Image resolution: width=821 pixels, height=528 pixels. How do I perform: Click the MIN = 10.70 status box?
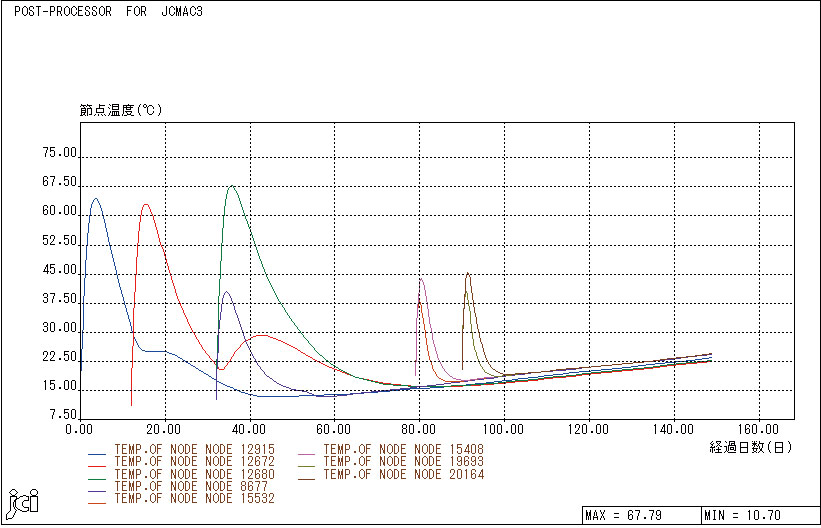pos(760,516)
